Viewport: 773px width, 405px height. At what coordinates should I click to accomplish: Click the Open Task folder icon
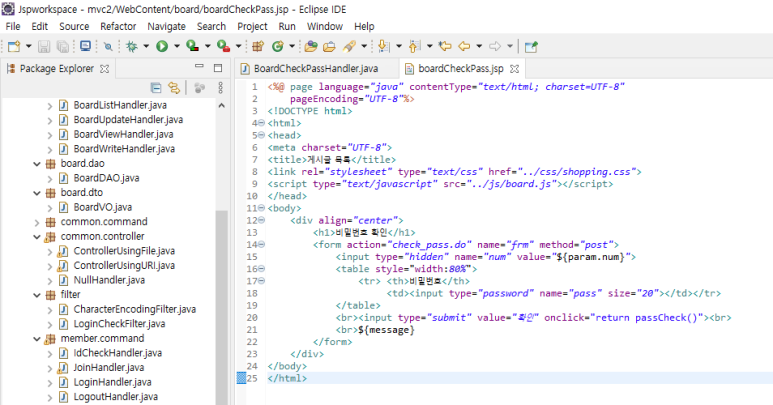click(x=329, y=46)
